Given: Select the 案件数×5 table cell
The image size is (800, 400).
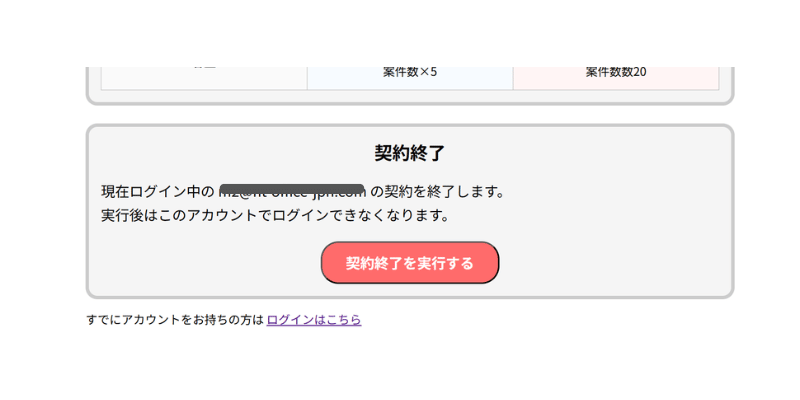Looking at the screenshot, I should [410, 78].
